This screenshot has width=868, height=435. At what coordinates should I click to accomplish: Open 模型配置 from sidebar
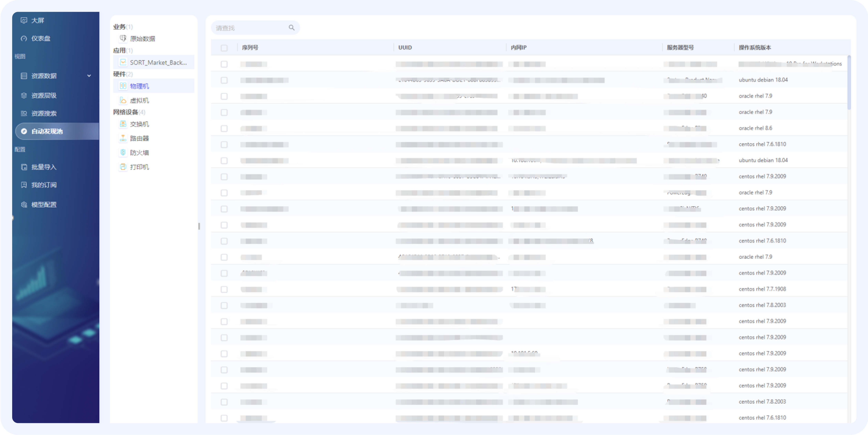pyautogui.click(x=44, y=205)
